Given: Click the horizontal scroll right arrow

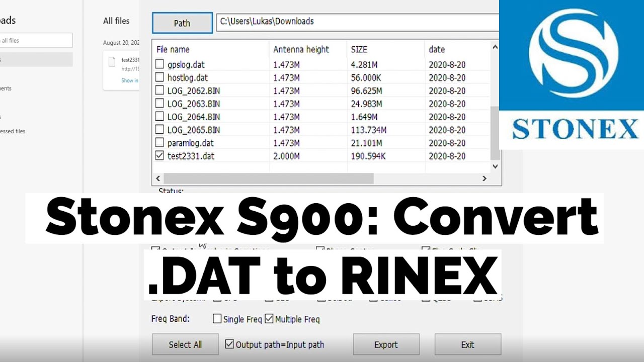Looking at the screenshot, I should pos(485,178).
